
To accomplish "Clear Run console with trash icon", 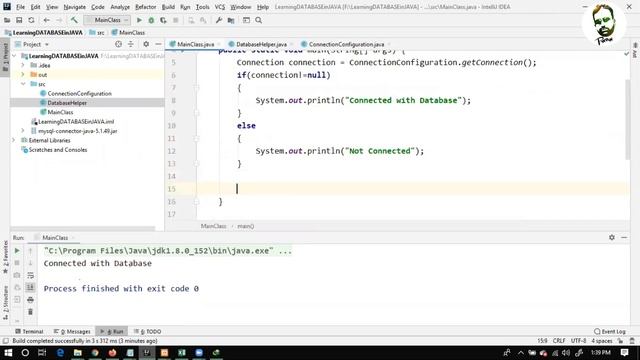I will coord(30,312).
